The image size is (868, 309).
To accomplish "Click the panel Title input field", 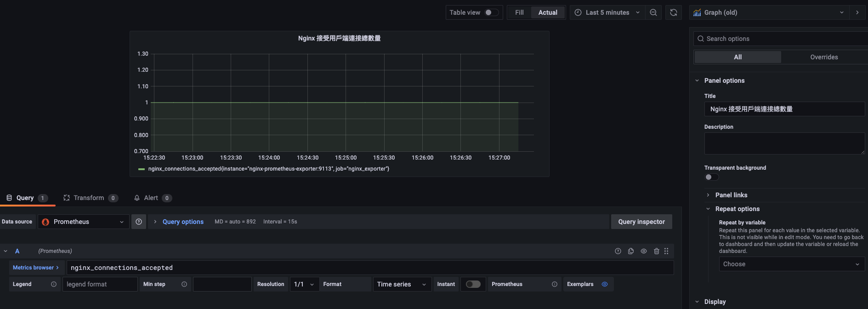I will click(x=784, y=109).
